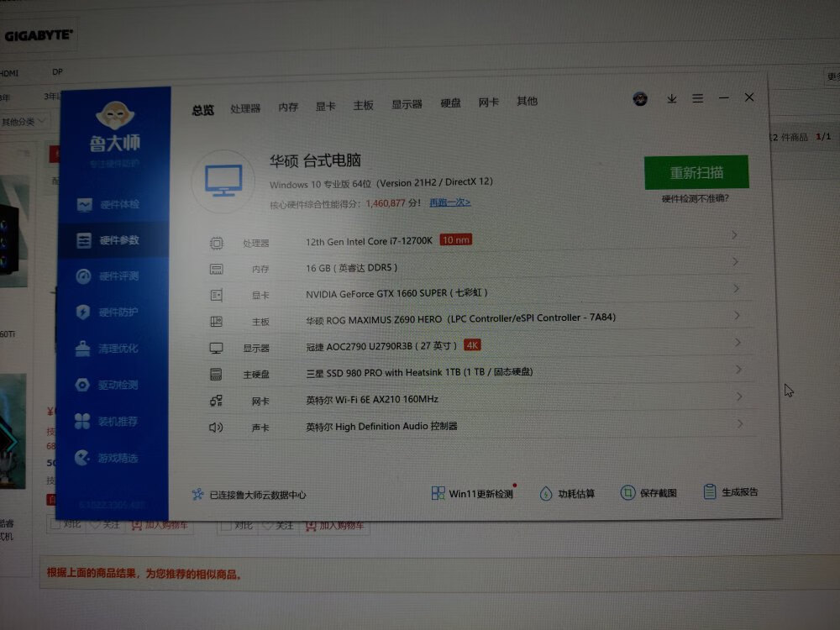Open 硬件评测 in the sidebar
Image resolution: width=840 pixels, height=630 pixels.
coord(108,276)
